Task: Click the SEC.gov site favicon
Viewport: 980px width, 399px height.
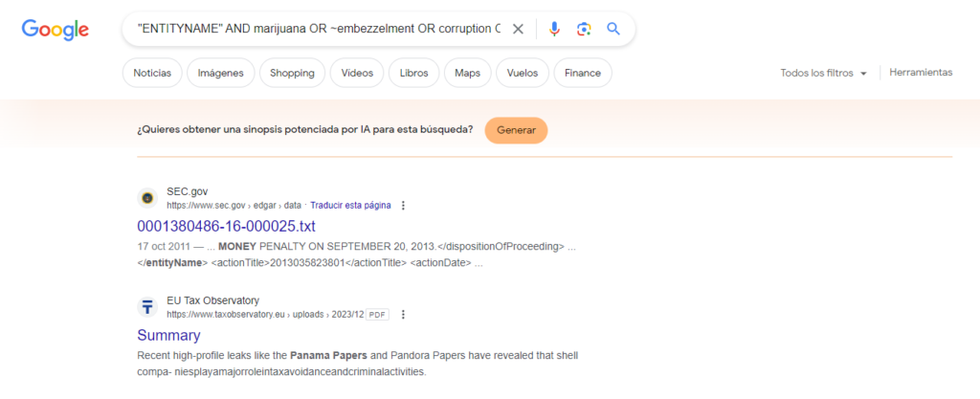Action: click(147, 198)
